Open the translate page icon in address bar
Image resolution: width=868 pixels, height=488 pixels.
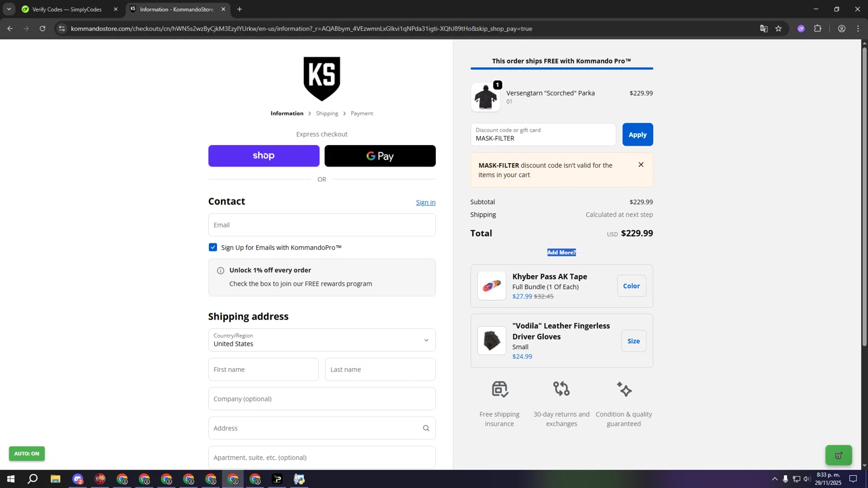coord(764,28)
